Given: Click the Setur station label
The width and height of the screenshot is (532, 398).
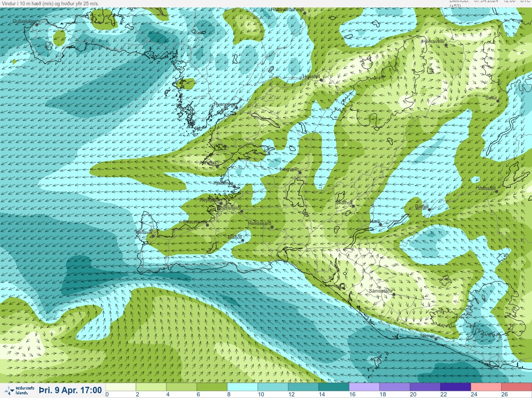Looking at the screenshot, I should pos(491,98).
